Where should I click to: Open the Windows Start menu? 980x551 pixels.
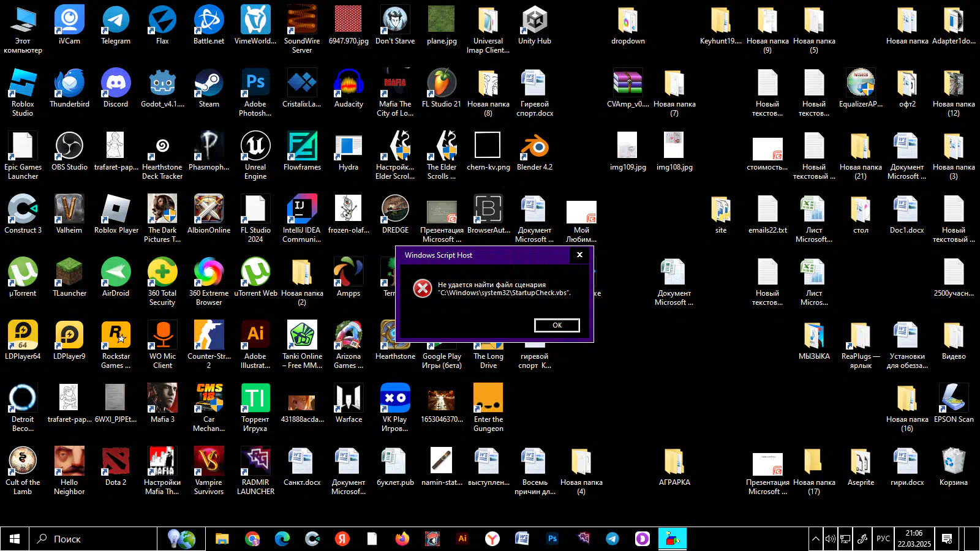tap(15, 539)
